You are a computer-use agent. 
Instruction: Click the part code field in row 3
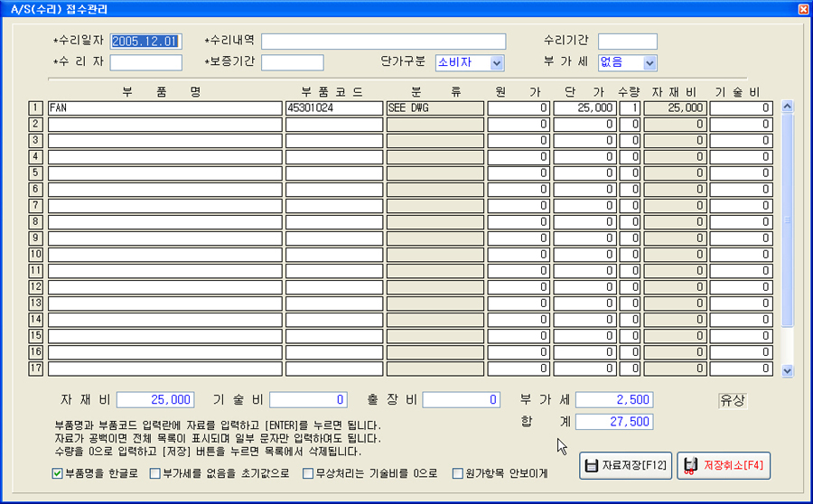coord(334,141)
